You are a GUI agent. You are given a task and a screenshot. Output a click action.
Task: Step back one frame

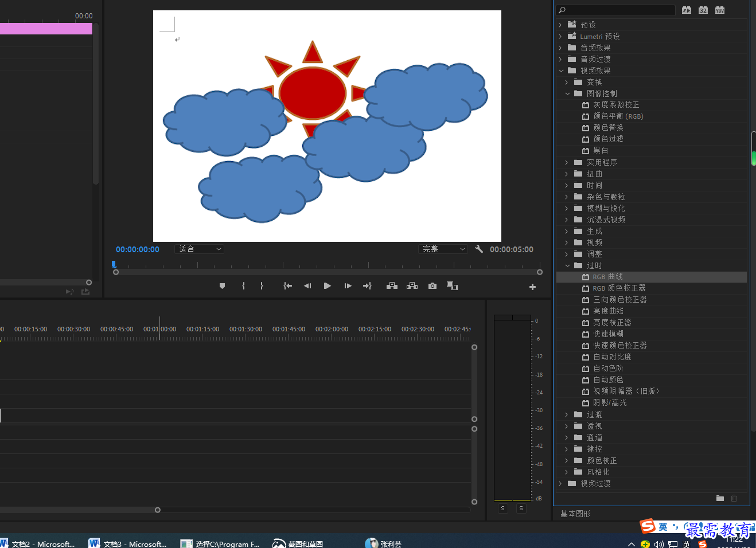coord(307,286)
